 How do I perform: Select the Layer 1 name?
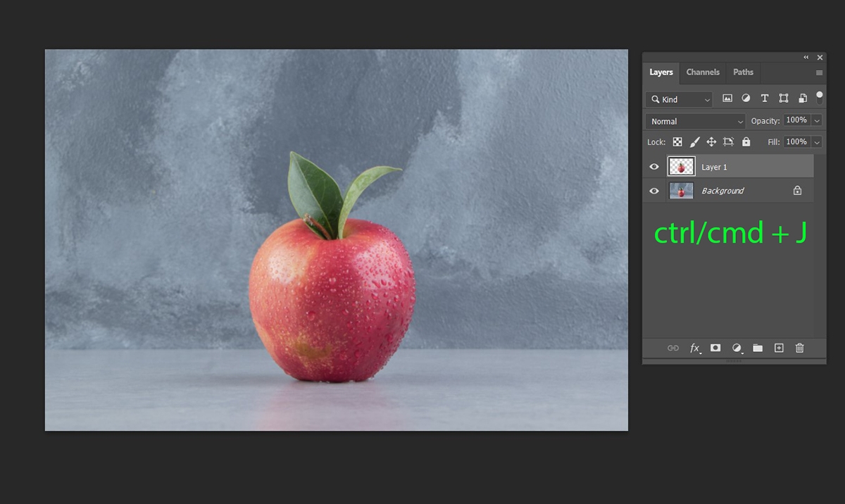714,168
